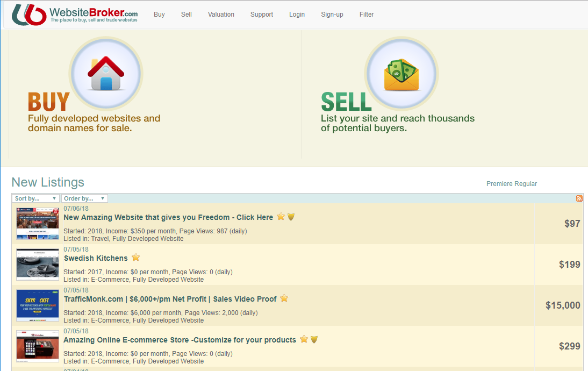Click the star icon beside Swedish Kitchens
Screen dimensions: 588x371
click(x=136, y=258)
